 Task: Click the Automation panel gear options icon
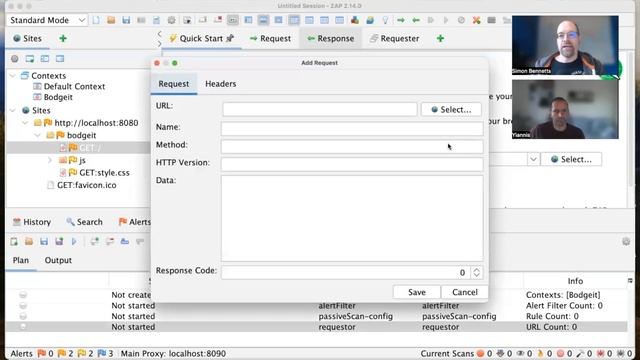(626, 242)
